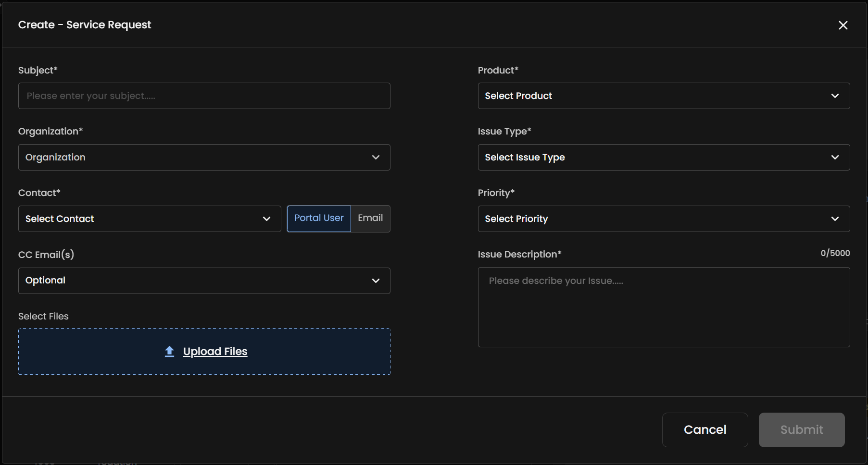Click the close X icon on the dialog
The height and width of the screenshot is (465, 868).
click(x=843, y=25)
